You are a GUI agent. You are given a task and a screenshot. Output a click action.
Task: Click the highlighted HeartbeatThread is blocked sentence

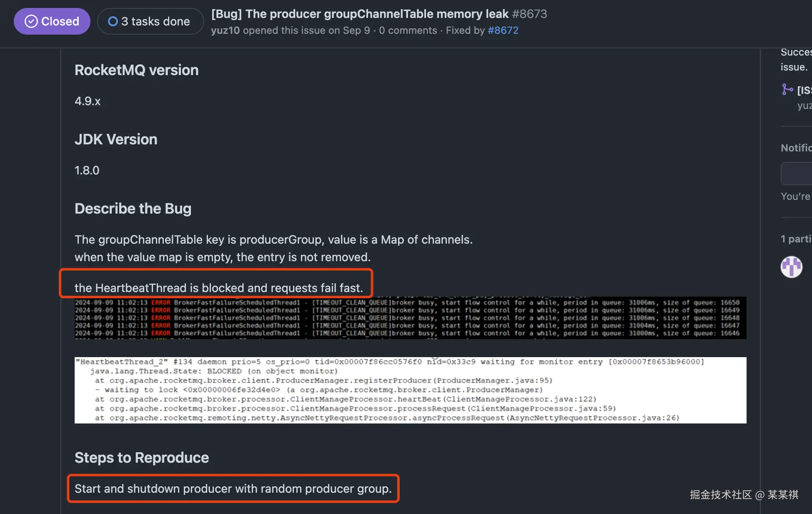(218, 288)
